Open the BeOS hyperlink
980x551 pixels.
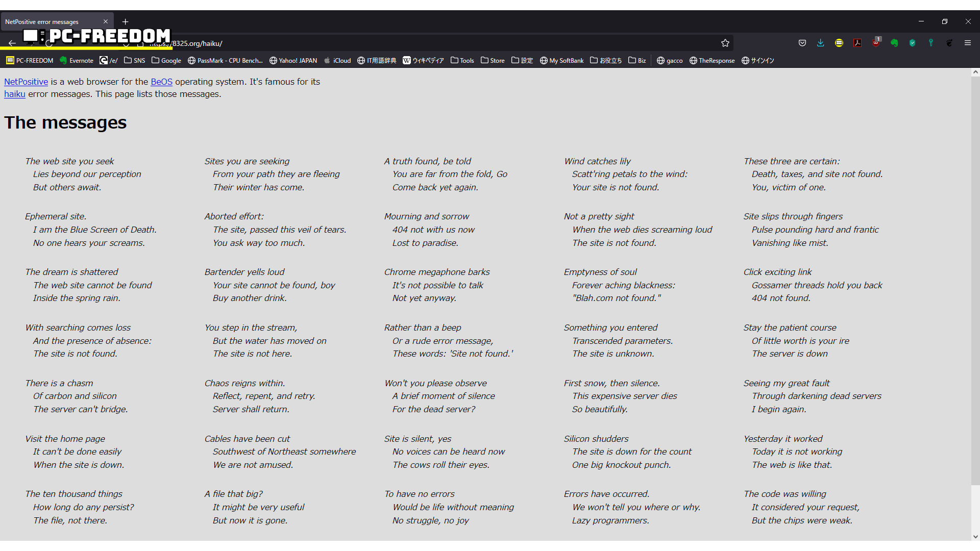pyautogui.click(x=161, y=82)
